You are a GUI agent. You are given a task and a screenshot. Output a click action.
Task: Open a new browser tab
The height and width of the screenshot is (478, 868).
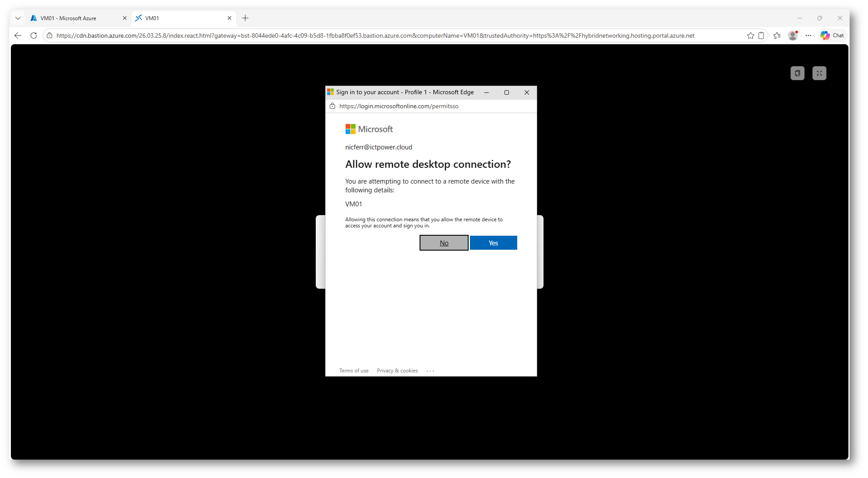[245, 18]
